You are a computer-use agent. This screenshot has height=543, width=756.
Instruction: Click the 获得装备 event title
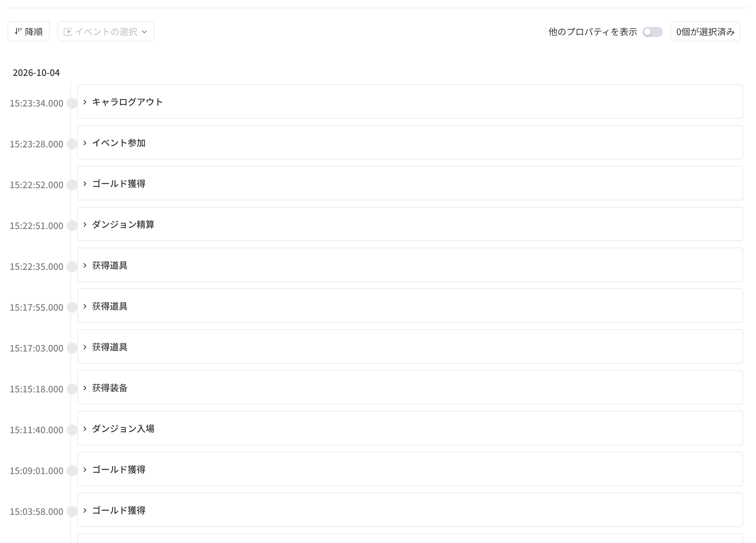[x=110, y=388]
